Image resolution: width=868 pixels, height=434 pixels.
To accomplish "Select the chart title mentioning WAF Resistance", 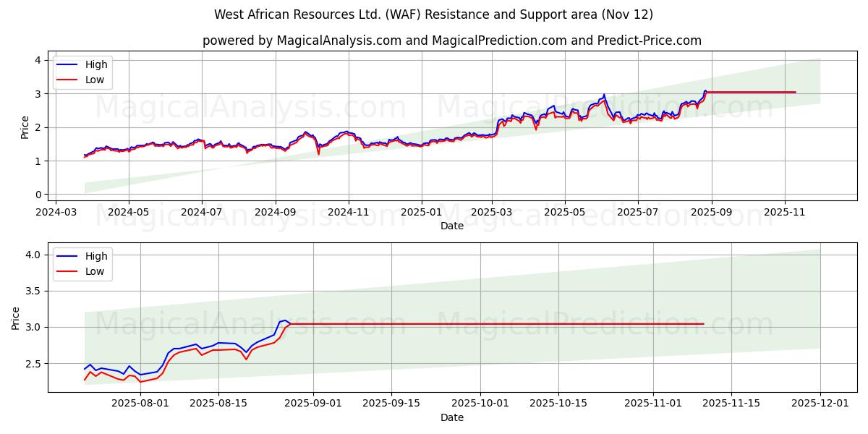I will [x=433, y=12].
